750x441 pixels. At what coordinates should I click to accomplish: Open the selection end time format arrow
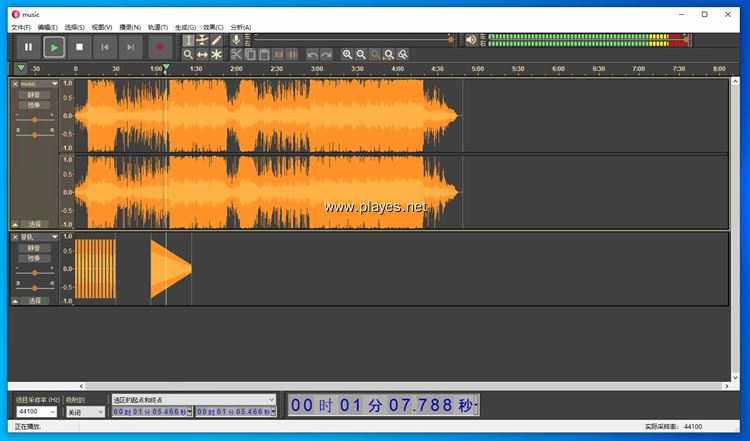[x=274, y=412]
